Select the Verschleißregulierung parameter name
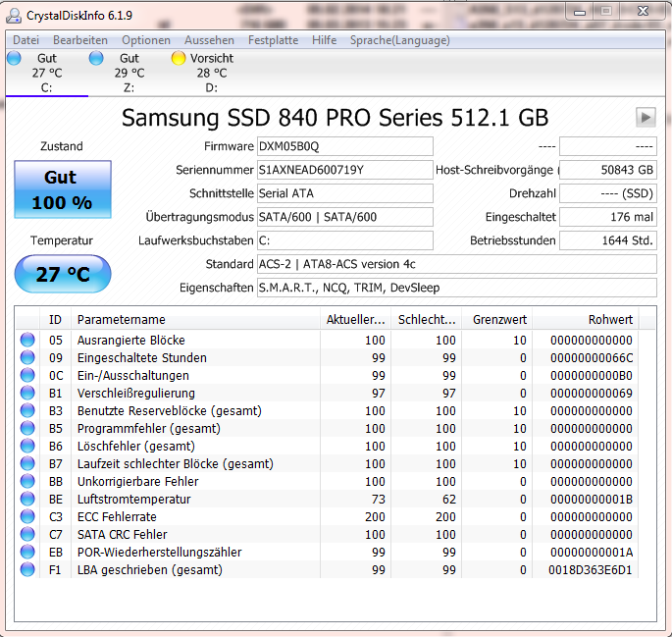Screen dimensions: 672x637 (x=135, y=393)
